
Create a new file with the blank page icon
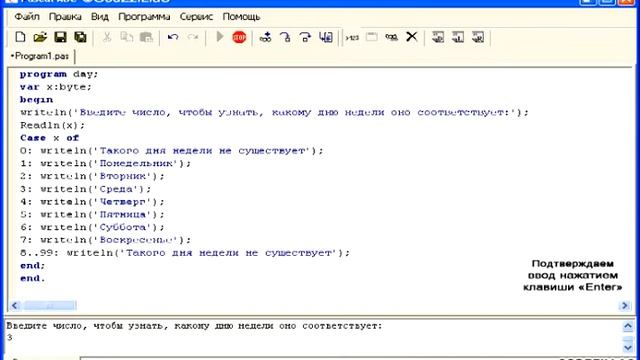point(20,37)
